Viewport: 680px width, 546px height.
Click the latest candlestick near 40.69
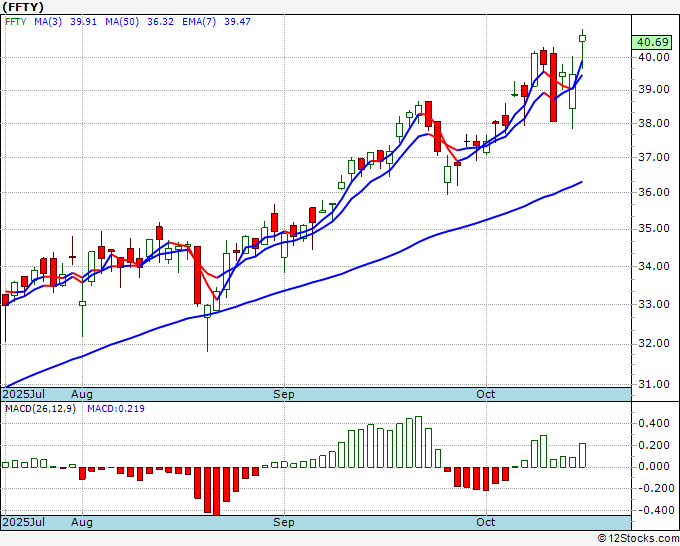582,39
